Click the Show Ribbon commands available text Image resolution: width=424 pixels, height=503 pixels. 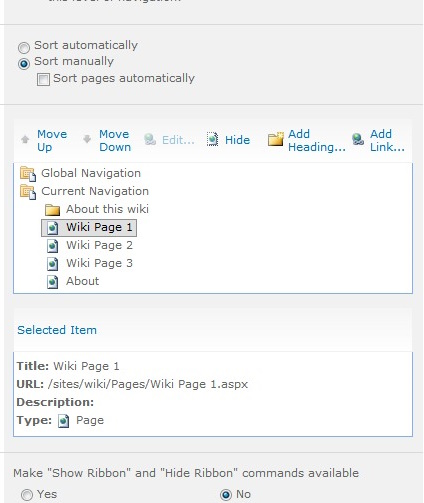click(186, 473)
